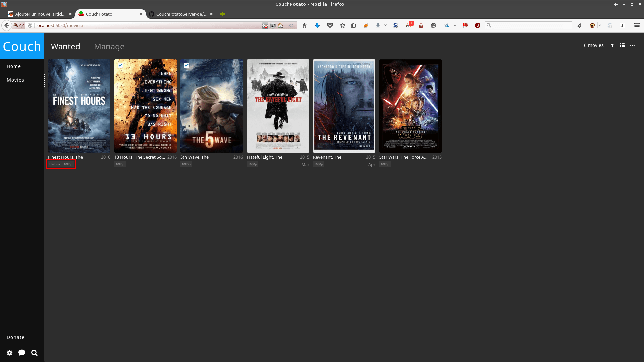The image size is (644, 362).
Task: Open The Finest Hours poster
Action: [79, 106]
